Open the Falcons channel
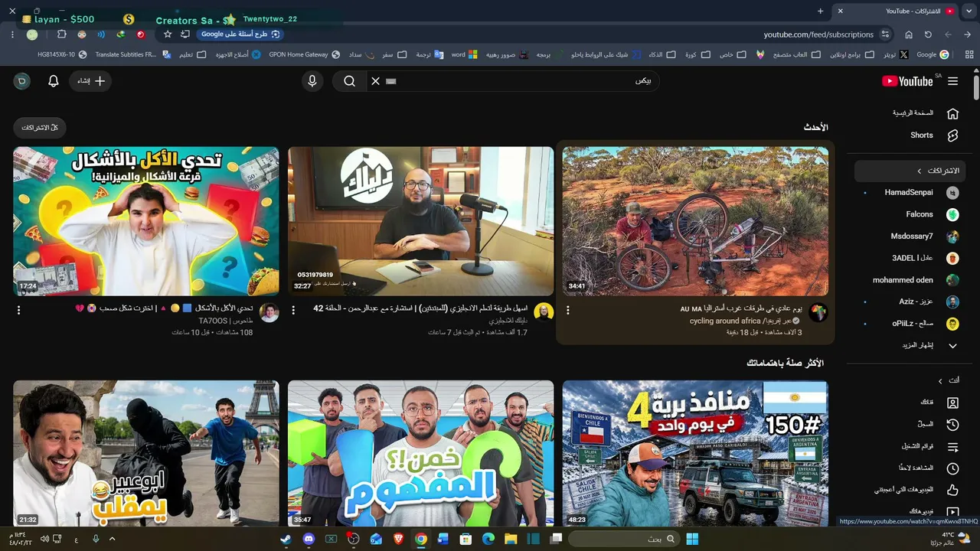The width and height of the screenshot is (980, 551). pyautogui.click(x=910, y=214)
